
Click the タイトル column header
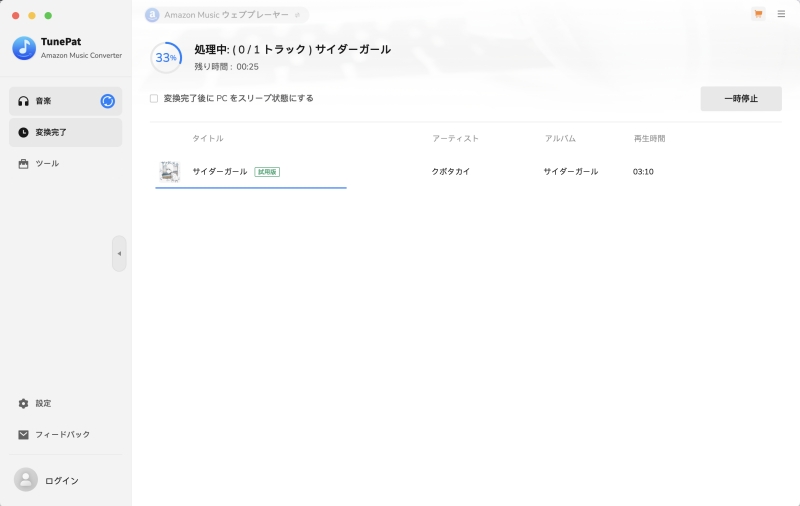coord(208,138)
